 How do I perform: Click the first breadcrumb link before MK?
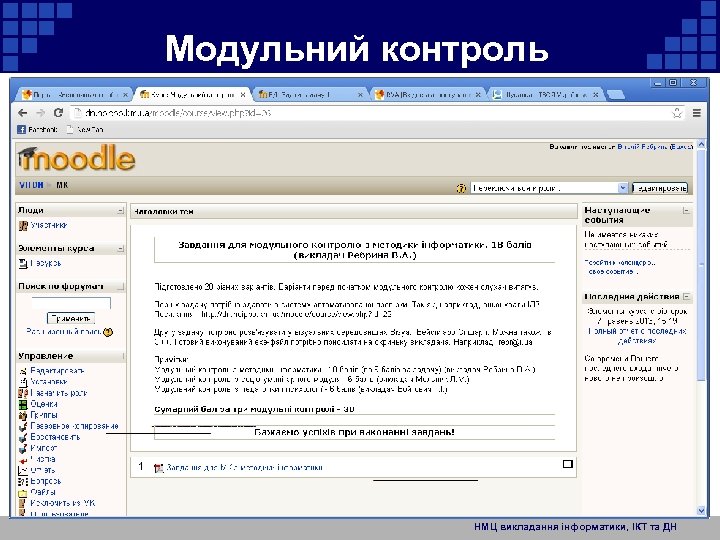(31, 185)
